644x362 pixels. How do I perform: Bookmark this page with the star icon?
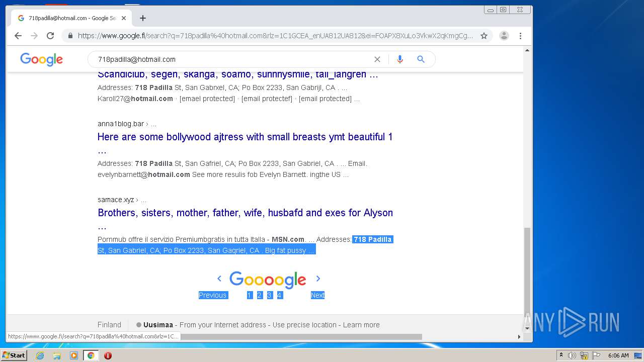(x=484, y=36)
